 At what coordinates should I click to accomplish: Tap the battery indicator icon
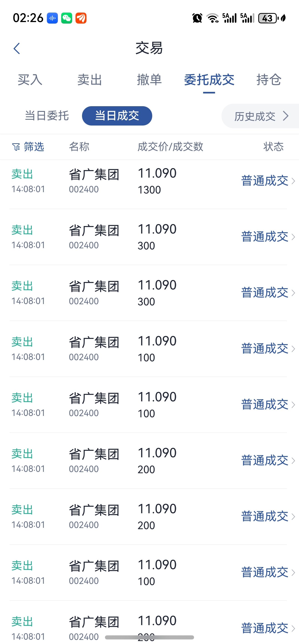pos(267,18)
